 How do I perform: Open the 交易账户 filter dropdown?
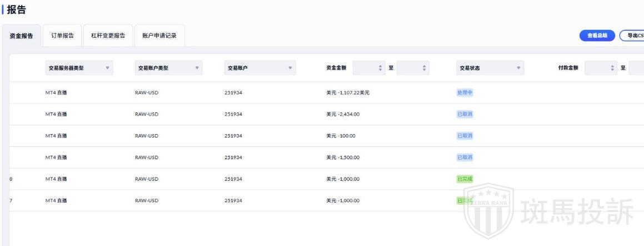coord(260,68)
